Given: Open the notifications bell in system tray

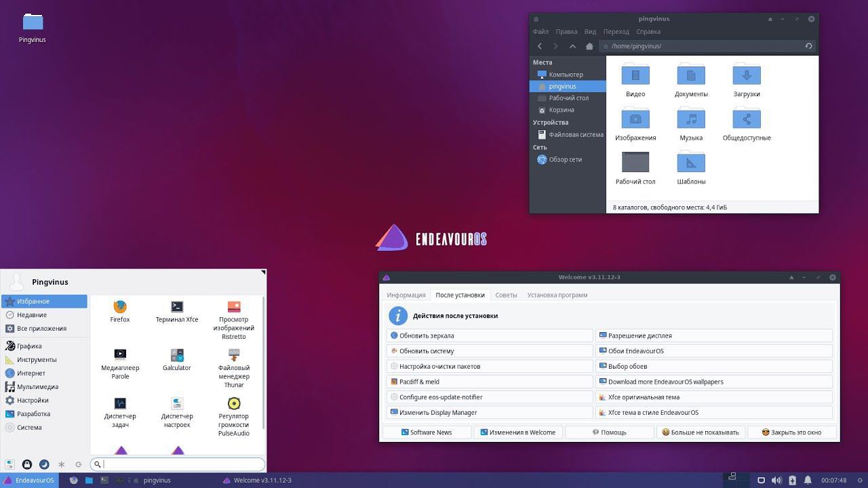Looking at the screenshot, I should pos(808,481).
